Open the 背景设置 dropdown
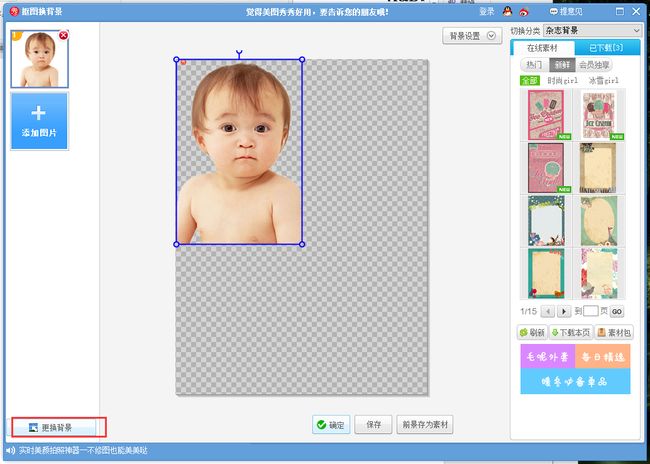This screenshot has height=464, width=650. pyautogui.click(x=472, y=36)
